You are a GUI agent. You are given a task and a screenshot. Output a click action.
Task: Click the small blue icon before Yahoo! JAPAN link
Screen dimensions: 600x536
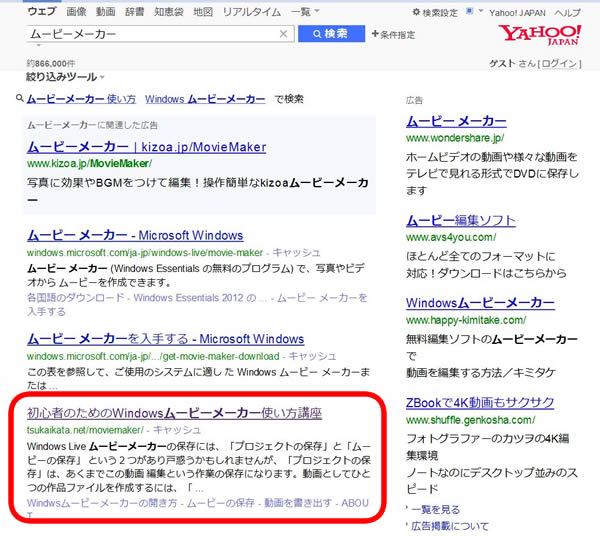click(x=483, y=12)
